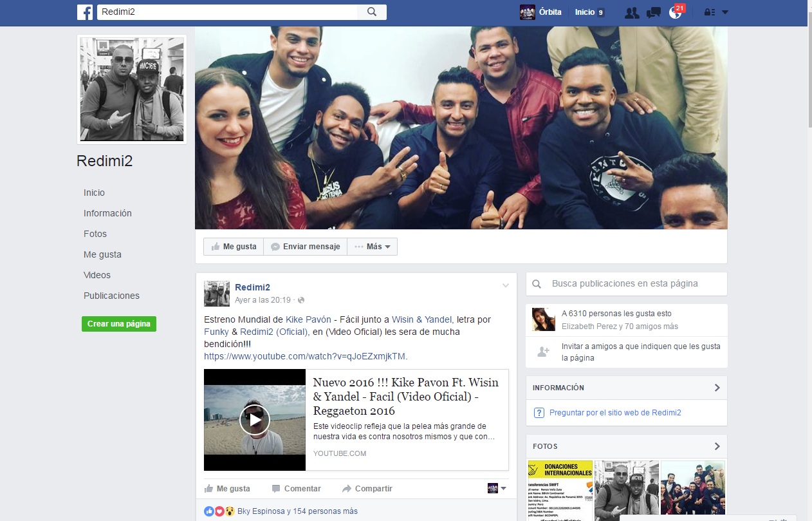Open post options chevron on Redimi2 post

pos(506,285)
